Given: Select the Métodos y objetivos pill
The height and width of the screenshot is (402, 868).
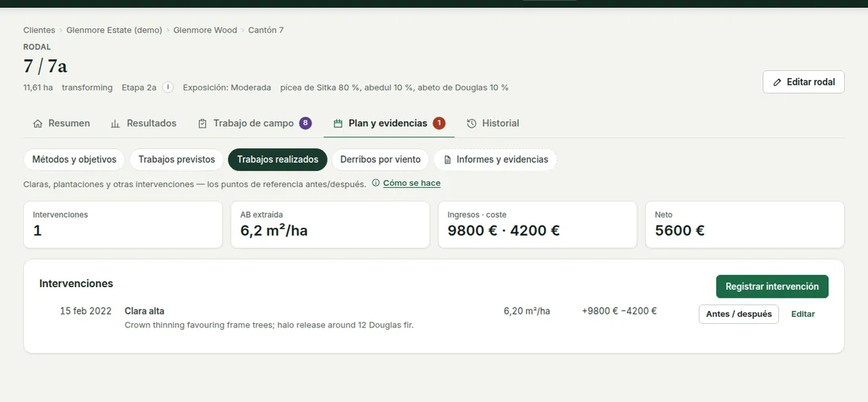Looking at the screenshot, I should tap(75, 160).
